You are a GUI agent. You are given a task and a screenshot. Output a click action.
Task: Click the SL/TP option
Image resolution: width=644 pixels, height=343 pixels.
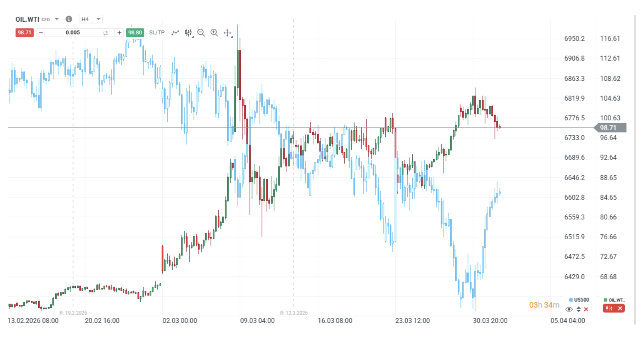[x=157, y=33]
